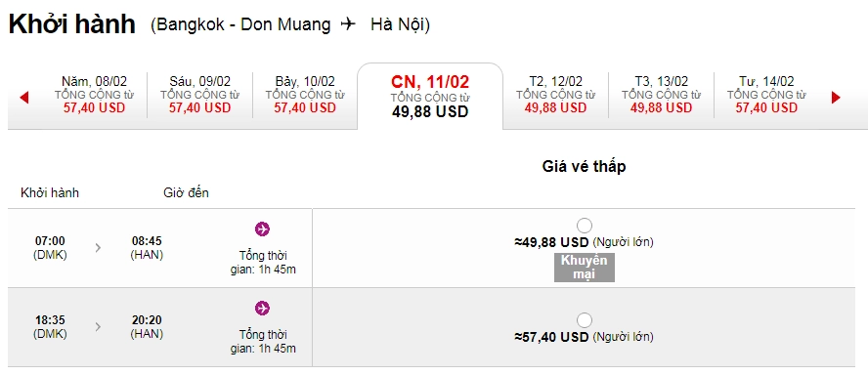Switch to the Sáu, 09/02 date tab
The image size is (868, 375).
click(x=199, y=95)
